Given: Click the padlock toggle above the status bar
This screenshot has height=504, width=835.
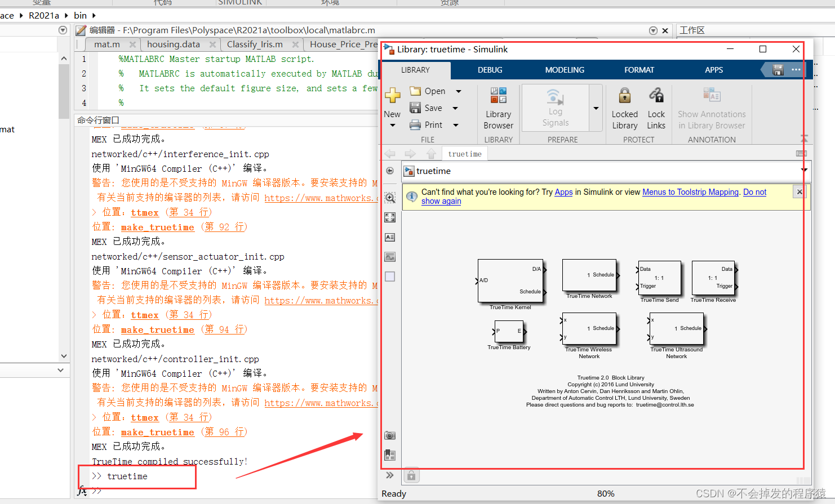Looking at the screenshot, I should click(411, 475).
